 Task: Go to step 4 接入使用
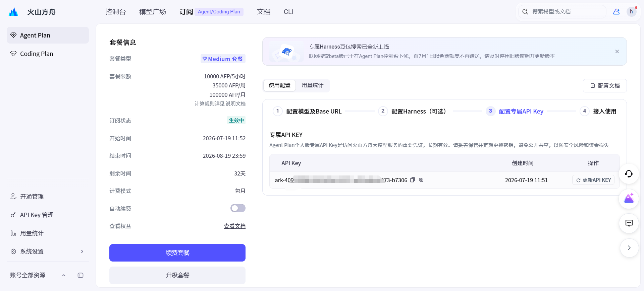(x=598, y=111)
